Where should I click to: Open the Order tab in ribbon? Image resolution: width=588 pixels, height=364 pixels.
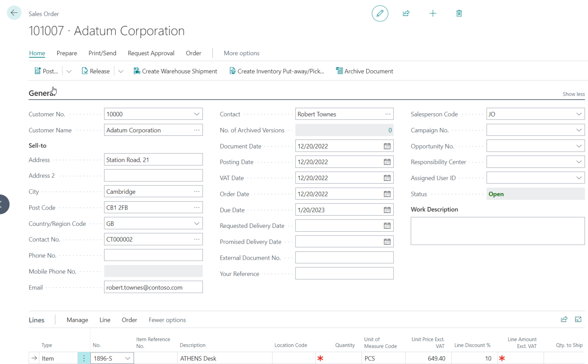(x=194, y=53)
